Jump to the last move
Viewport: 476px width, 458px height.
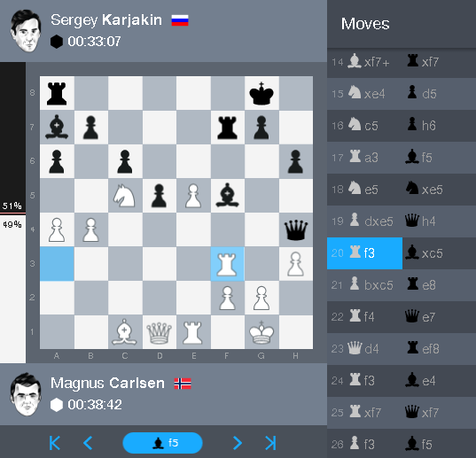(270, 443)
